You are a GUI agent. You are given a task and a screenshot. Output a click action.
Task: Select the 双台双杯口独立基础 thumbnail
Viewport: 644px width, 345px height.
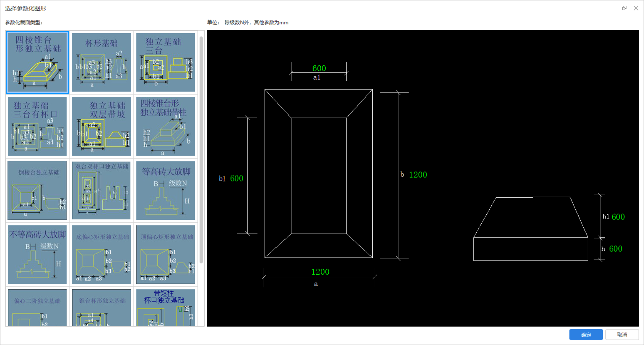coord(101,190)
